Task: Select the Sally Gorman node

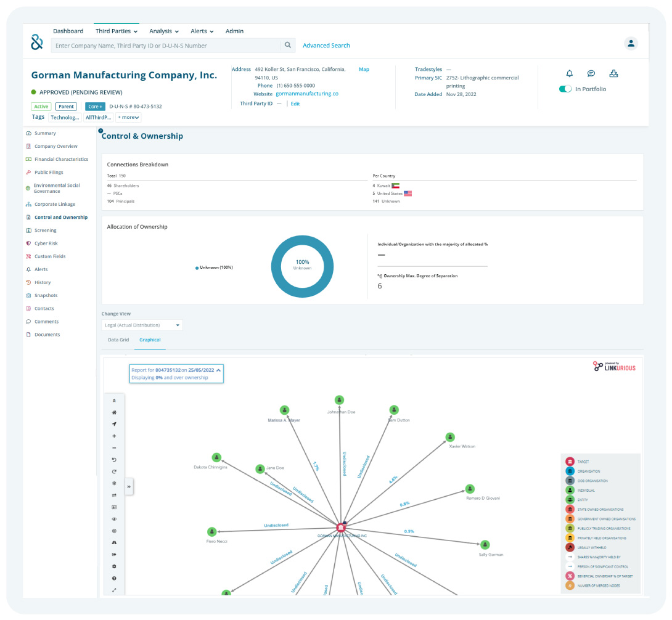Action: click(485, 545)
